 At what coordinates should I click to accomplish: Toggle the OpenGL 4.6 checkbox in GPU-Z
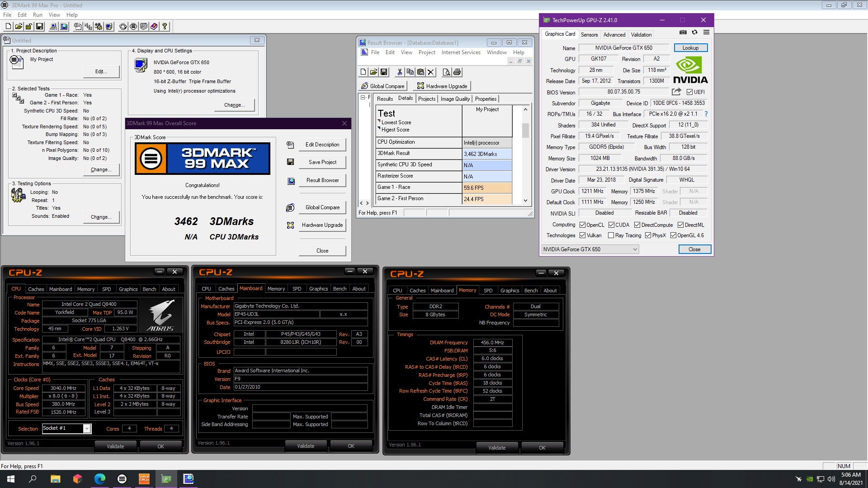pyautogui.click(x=673, y=235)
